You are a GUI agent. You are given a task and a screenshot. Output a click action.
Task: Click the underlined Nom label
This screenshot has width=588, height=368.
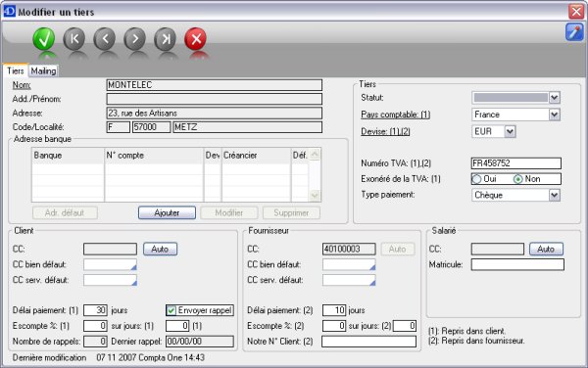pyautogui.click(x=22, y=85)
